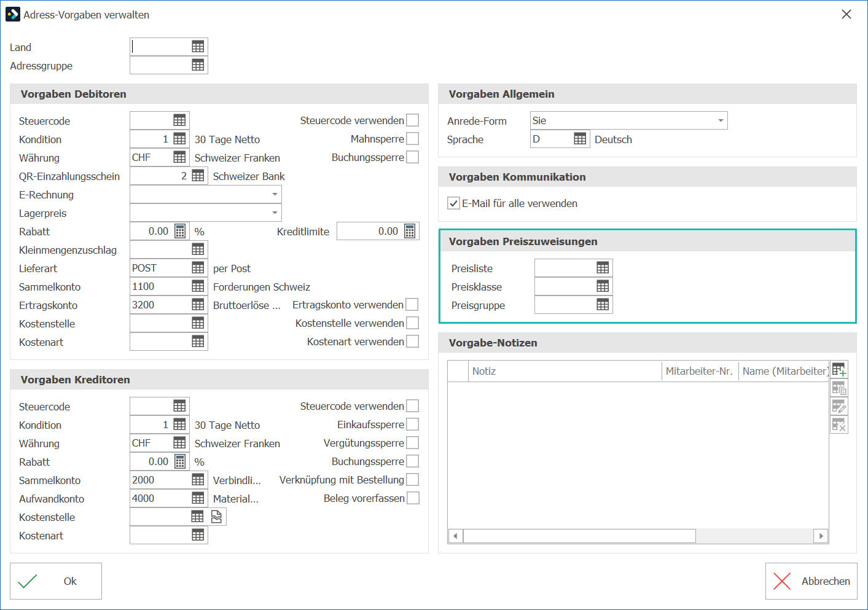
Task: Click the Name (Mitarbeiter) column header
Action: [x=784, y=371]
